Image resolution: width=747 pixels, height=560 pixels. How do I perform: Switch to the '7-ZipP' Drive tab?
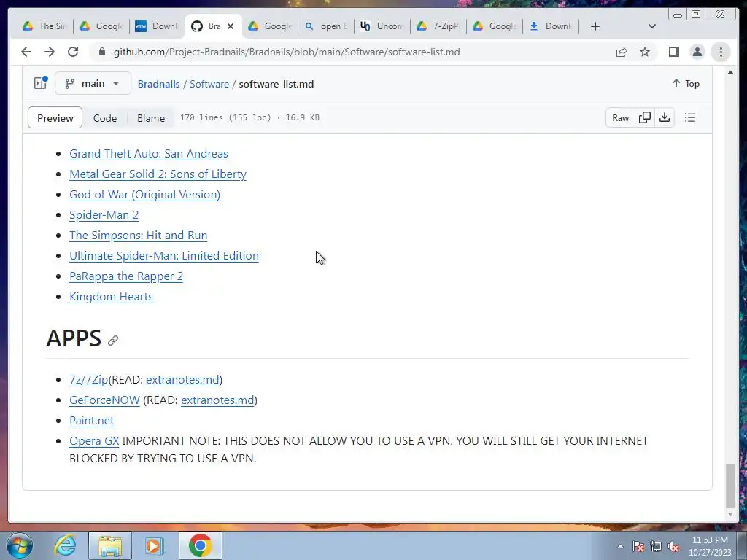438,26
